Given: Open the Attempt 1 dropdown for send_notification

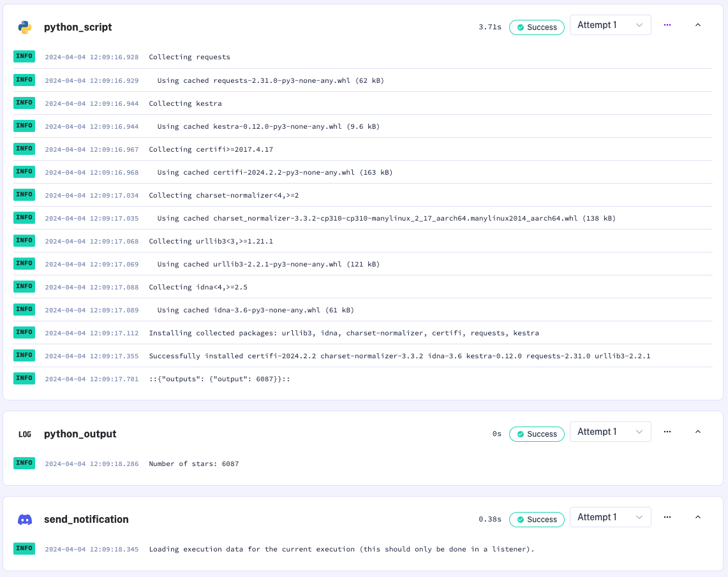Looking at the screenshot, I should click(x=610, y=517).
